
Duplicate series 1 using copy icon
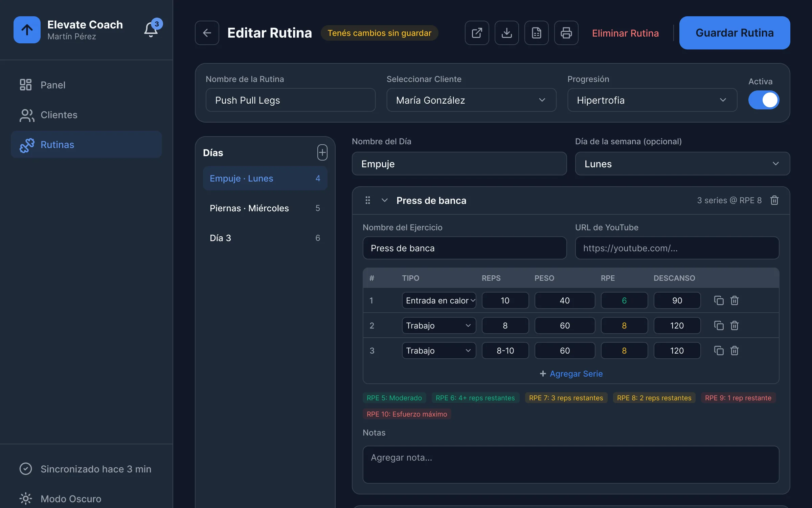(719, 300)
